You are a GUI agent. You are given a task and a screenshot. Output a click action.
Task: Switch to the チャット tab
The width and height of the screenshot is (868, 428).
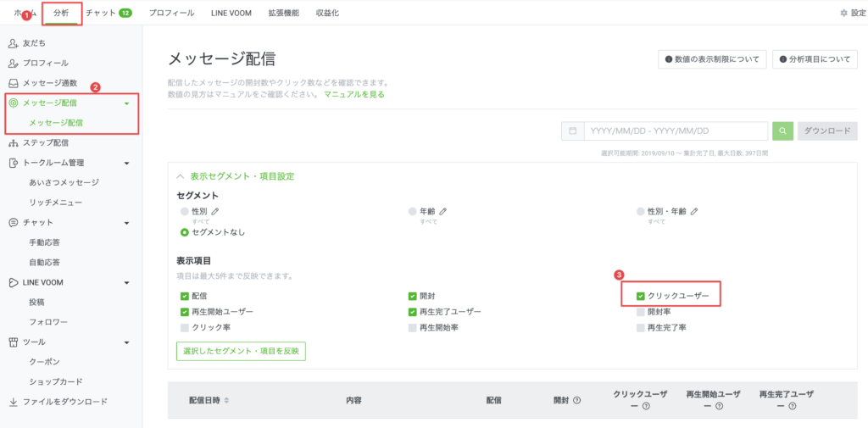click(x=101, y=13)
